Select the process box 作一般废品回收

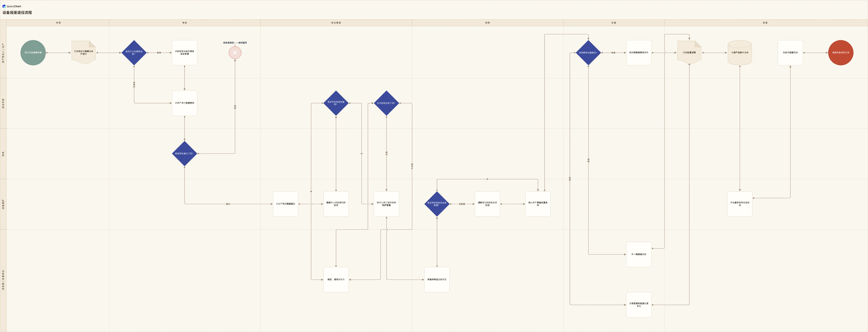pos(638,254)
